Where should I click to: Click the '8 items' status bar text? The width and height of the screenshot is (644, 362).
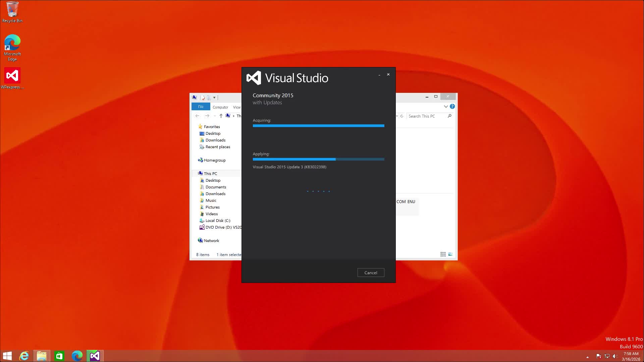203,255
